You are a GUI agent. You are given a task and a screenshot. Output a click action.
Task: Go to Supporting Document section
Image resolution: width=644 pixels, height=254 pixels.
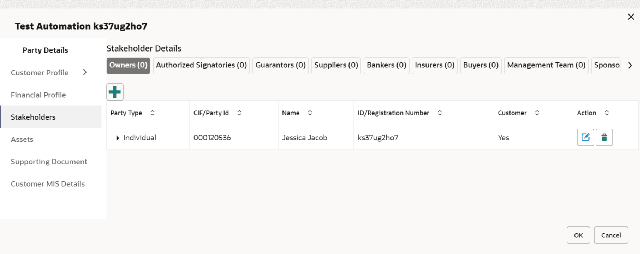click(x=49, y=162)
